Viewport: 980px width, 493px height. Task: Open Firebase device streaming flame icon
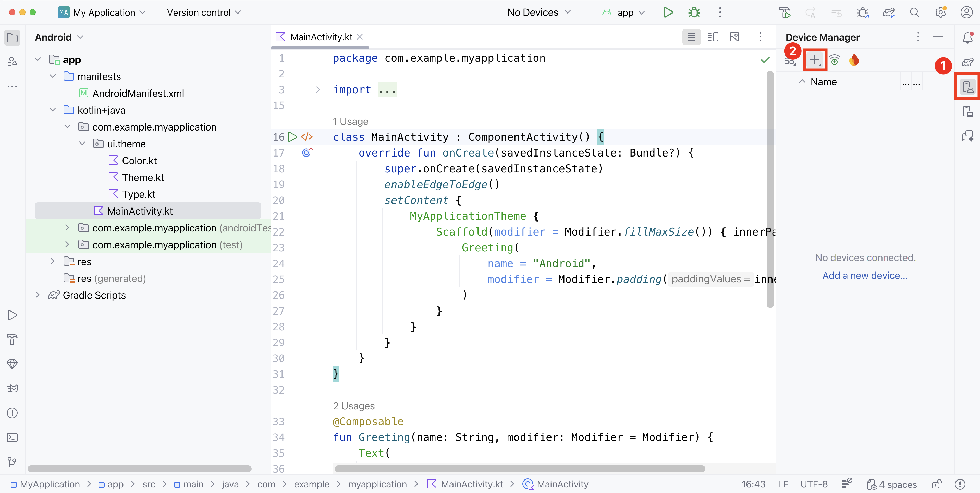(x=854, y=60)
